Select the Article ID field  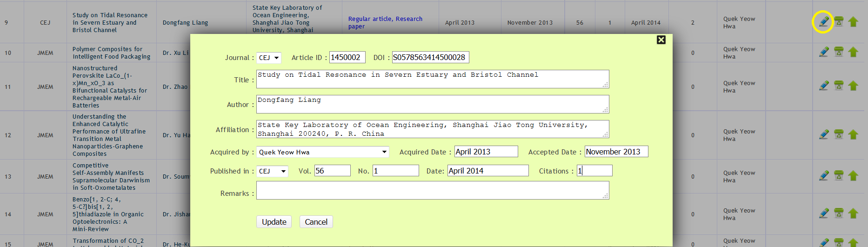[347, 57]
